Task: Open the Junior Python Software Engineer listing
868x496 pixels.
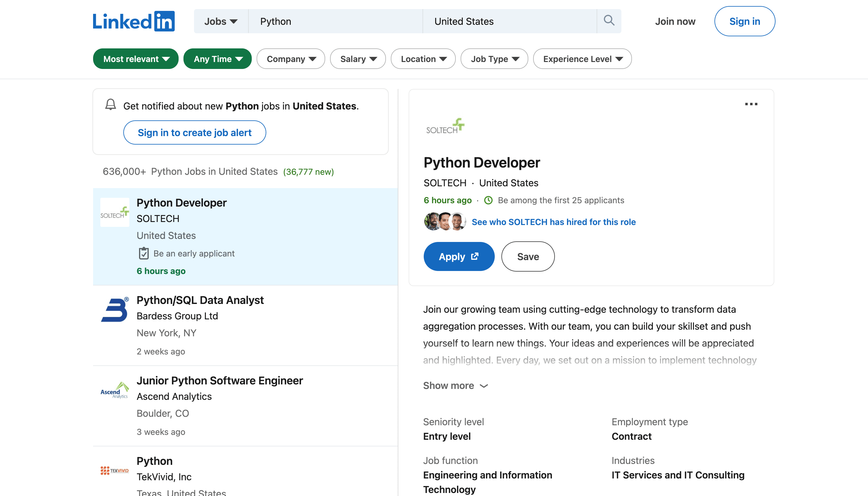Action: point(219,380)
